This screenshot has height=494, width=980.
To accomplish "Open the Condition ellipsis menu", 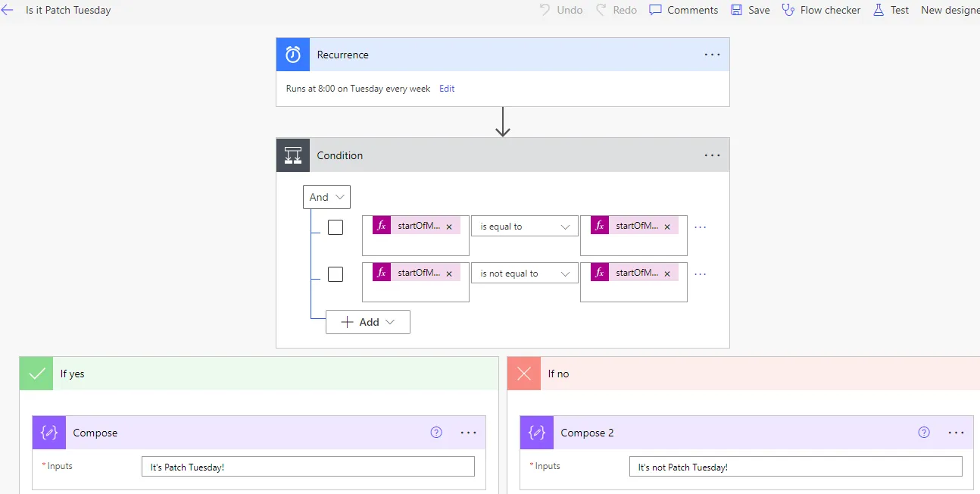I will [x=713, y=155].
